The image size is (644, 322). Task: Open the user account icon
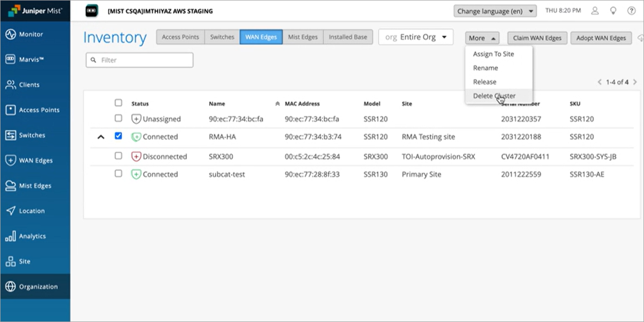click(x=594, y=11)
